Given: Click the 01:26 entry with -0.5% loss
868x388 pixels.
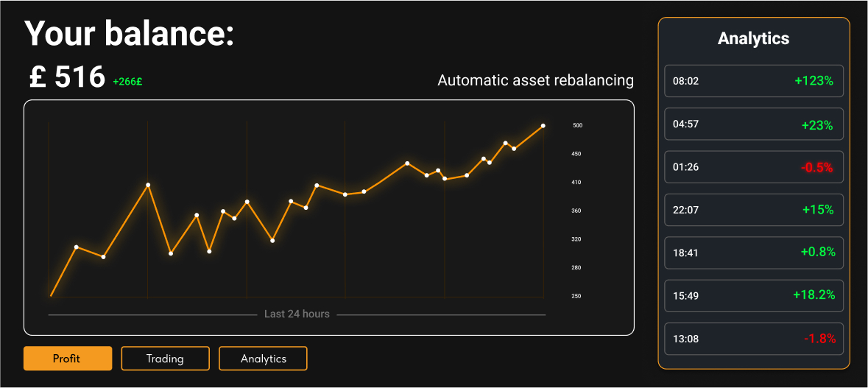Looking at the screenshot, I should [x=753, y=167].
